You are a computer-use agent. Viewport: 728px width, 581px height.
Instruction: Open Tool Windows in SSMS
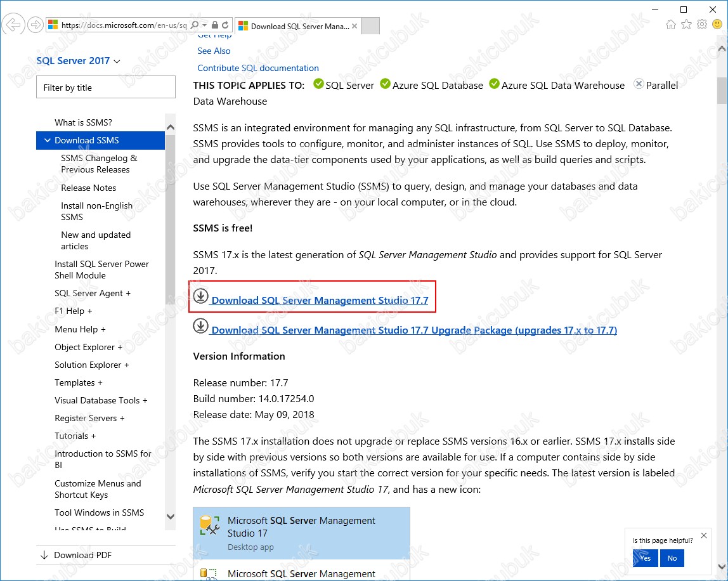click(100, 512)
